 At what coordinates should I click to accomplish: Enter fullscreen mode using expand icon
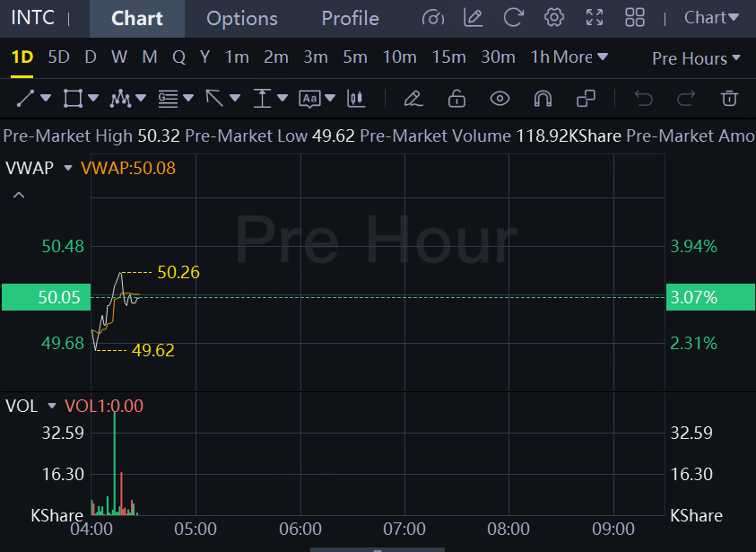[x=594, y=18]
